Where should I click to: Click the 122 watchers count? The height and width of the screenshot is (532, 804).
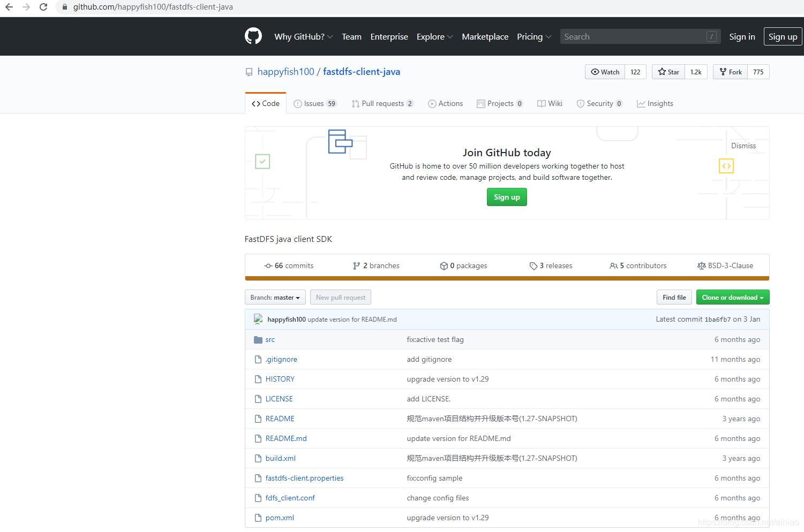coord(635,72)
